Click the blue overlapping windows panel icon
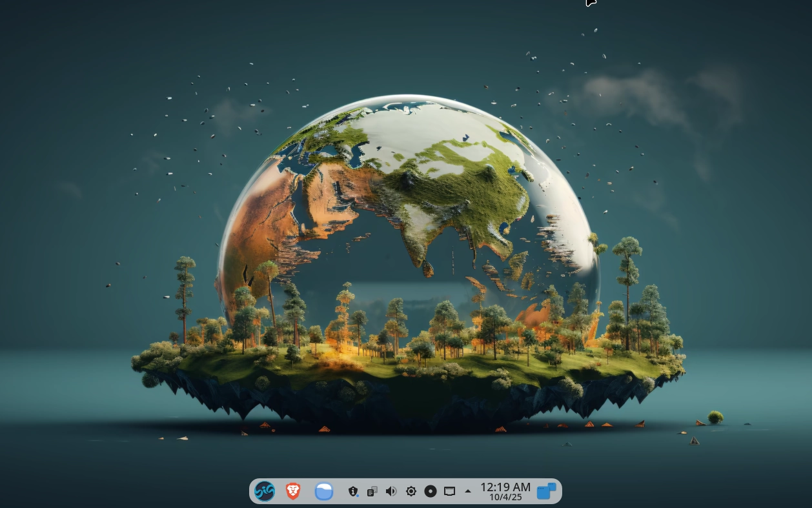The height and width of the screenshot is (508, 812). [x=546, y=491]
